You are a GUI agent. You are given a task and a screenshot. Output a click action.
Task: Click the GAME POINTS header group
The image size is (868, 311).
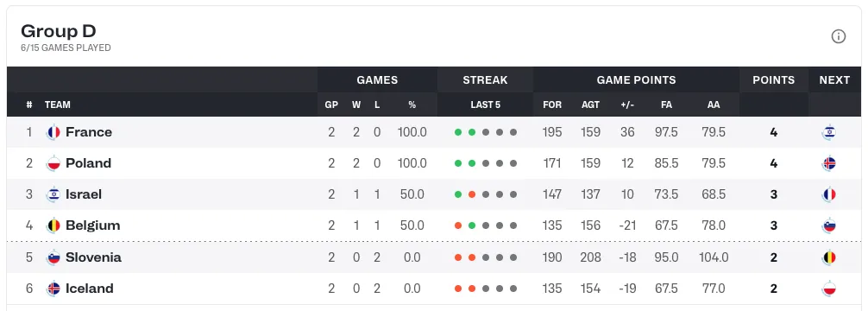point(636,79)
